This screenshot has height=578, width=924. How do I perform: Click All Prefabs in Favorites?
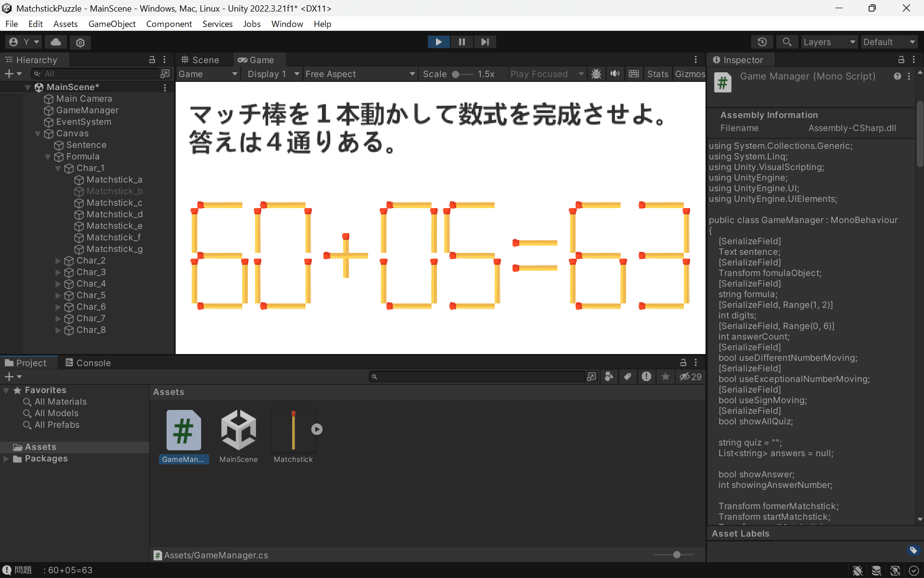[57, 425]
